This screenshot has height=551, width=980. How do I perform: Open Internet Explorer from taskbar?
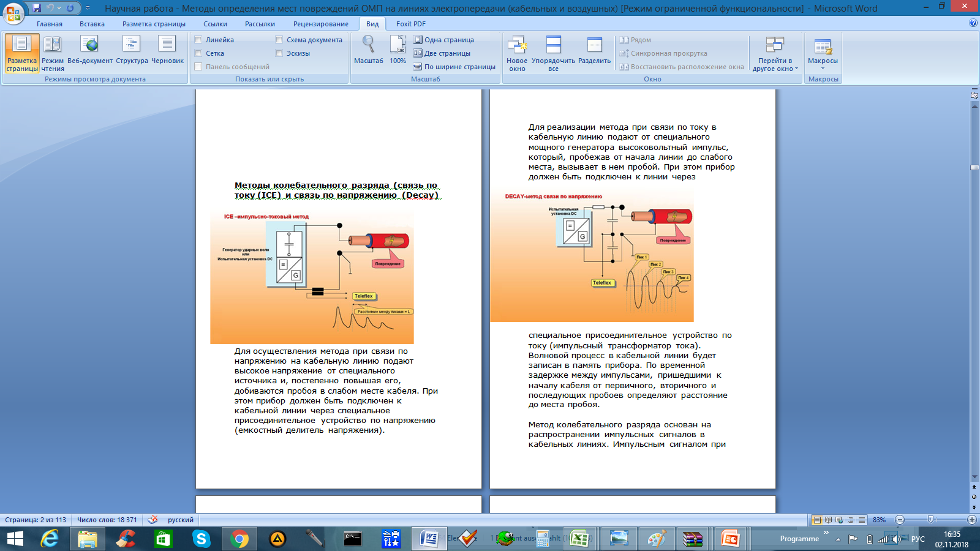click(50, 539)
